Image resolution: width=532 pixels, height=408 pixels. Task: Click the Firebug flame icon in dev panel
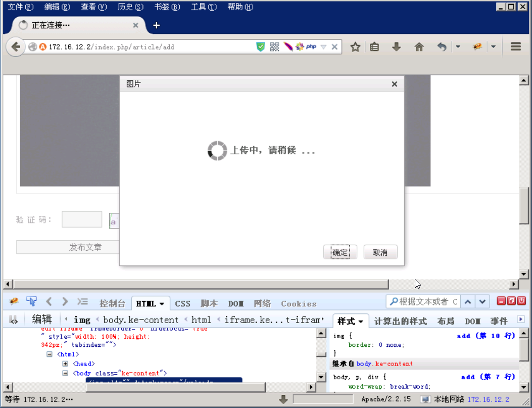click(14, 301)
